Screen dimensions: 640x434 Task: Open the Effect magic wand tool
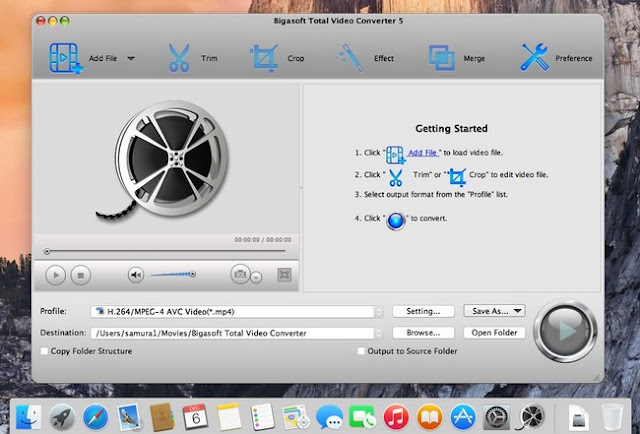coord(350,58)
